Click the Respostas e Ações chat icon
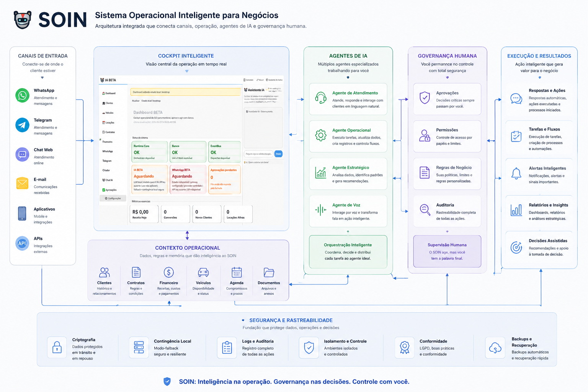Viewport: 588px width, 392px height. (516, 99)
